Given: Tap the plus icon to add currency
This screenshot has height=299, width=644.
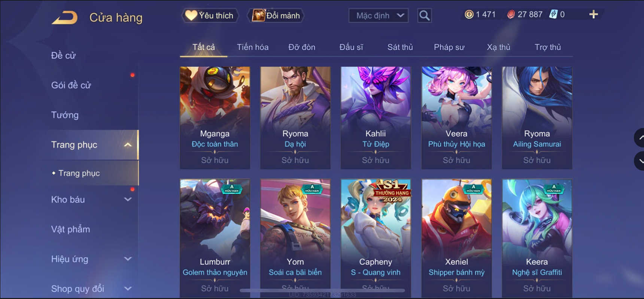Looking at the screenshot, I should coord(593,15).
